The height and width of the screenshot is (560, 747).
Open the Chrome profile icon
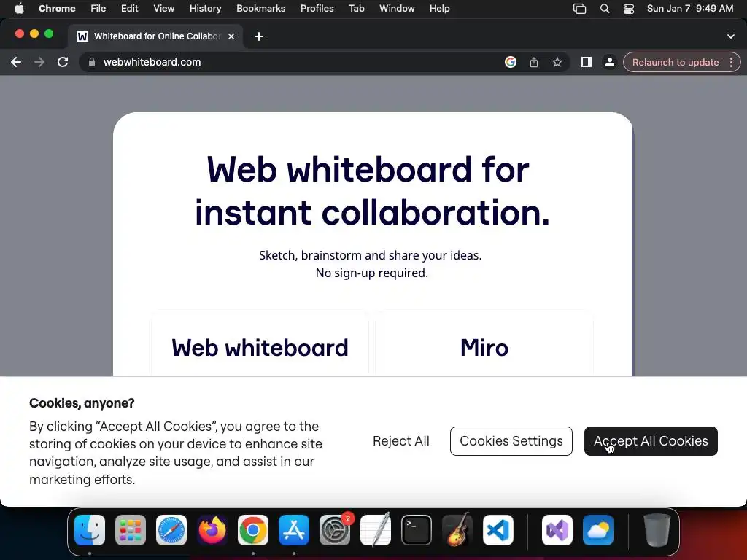[x=610, y=62]
